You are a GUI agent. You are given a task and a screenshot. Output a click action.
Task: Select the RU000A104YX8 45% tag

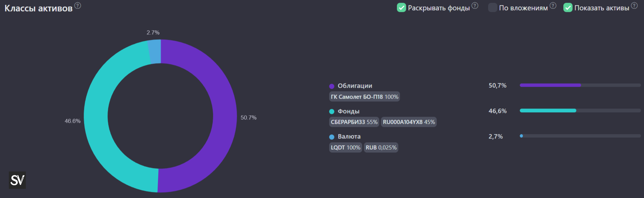coord(409,122)
